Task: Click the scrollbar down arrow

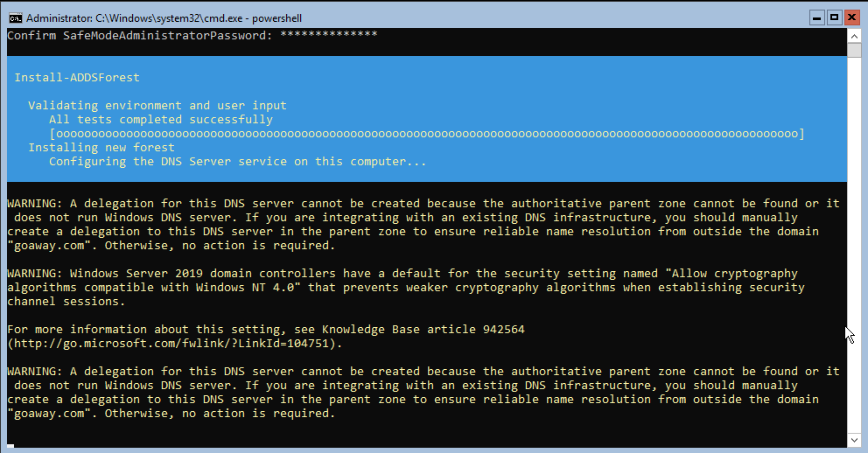Action: 854,440
